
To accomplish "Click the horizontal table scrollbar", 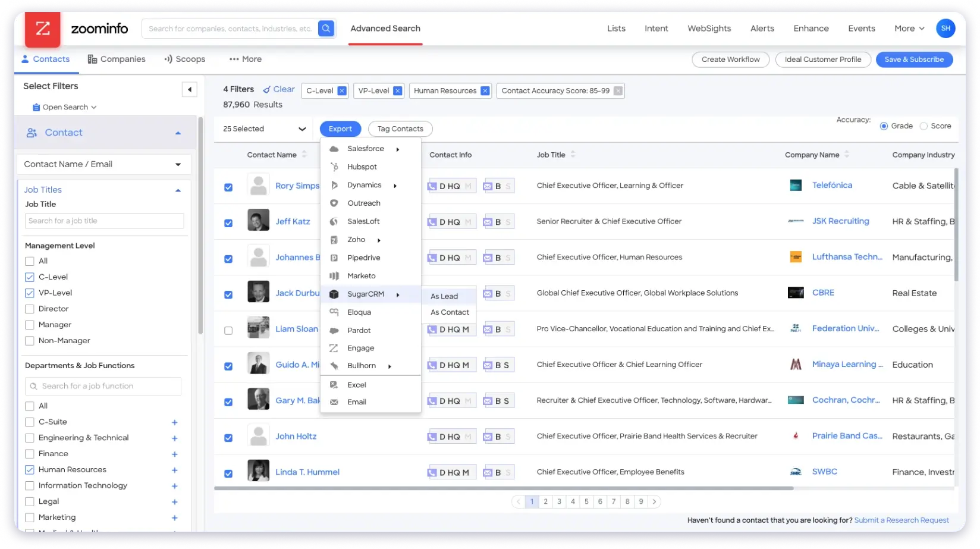I will click(504, 488).
